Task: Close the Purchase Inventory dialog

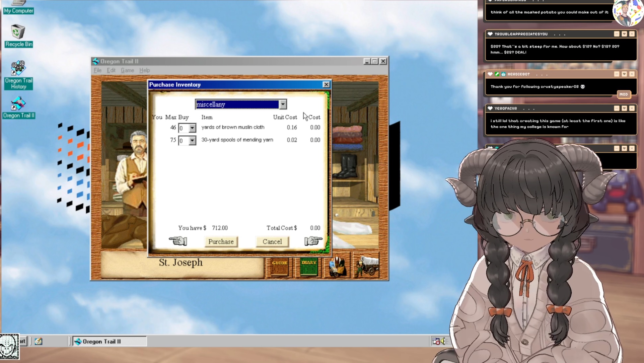Action: [326, 85]
